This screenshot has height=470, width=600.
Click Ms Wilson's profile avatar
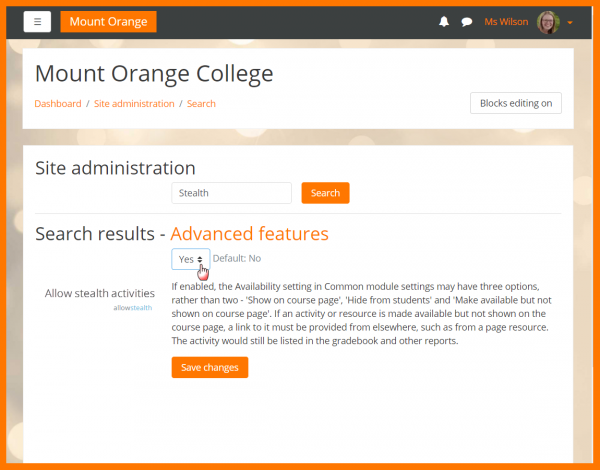click(548, 22)
